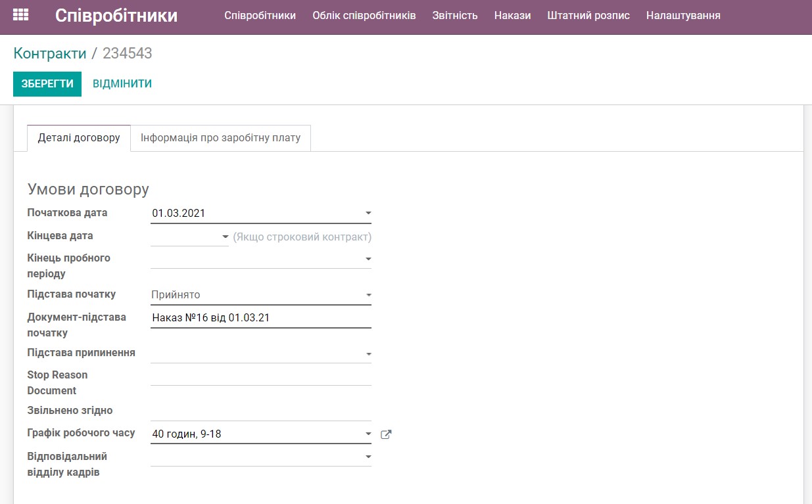The width and height of the screenshot is (812, 504).
Task: Open the Підстава припинення dropdown
Action: (x=368, y=353)
